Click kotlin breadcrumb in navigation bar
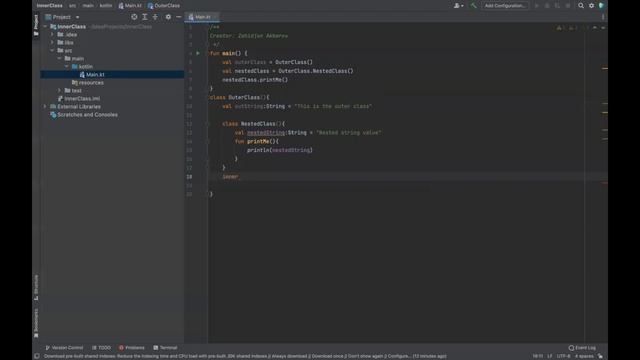 (x=106, y=6)
